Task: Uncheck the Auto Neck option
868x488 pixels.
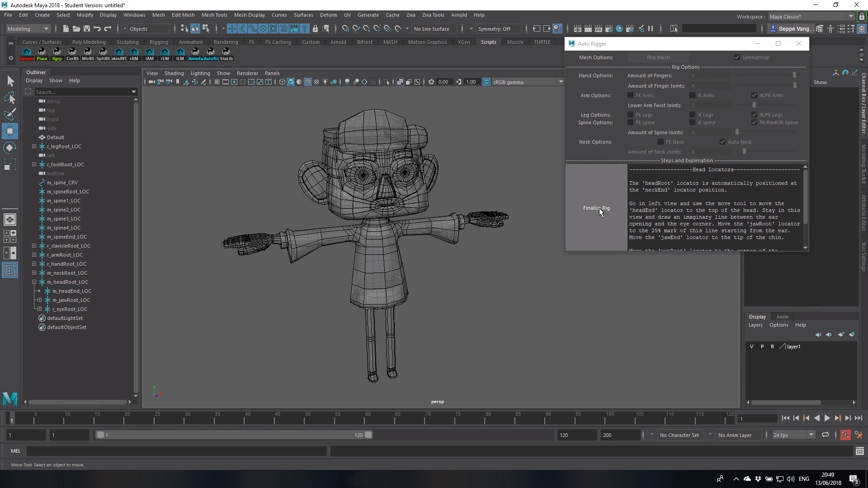Action: tap(722, 141)
